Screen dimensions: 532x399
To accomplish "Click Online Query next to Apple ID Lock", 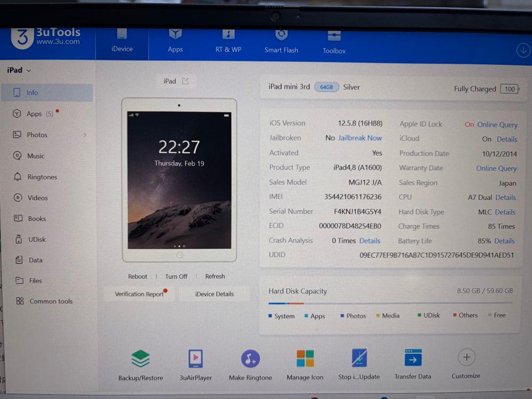I will click(x=498, y=125).
